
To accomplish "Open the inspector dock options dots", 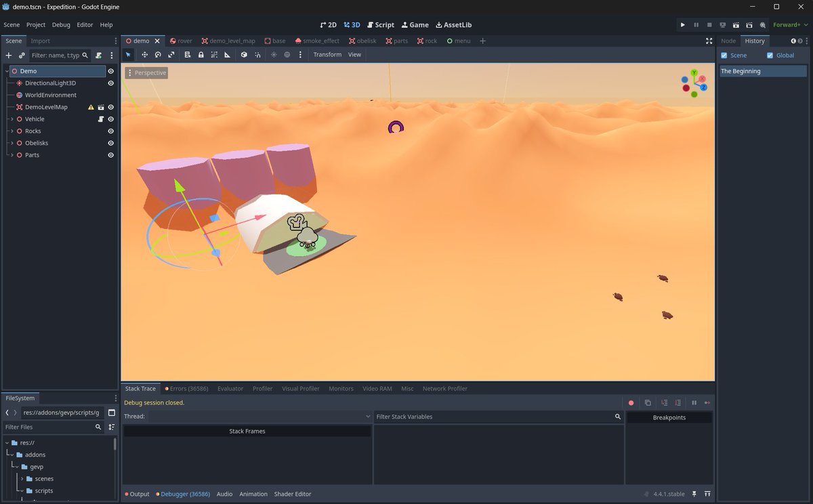I will coord(807,41).
